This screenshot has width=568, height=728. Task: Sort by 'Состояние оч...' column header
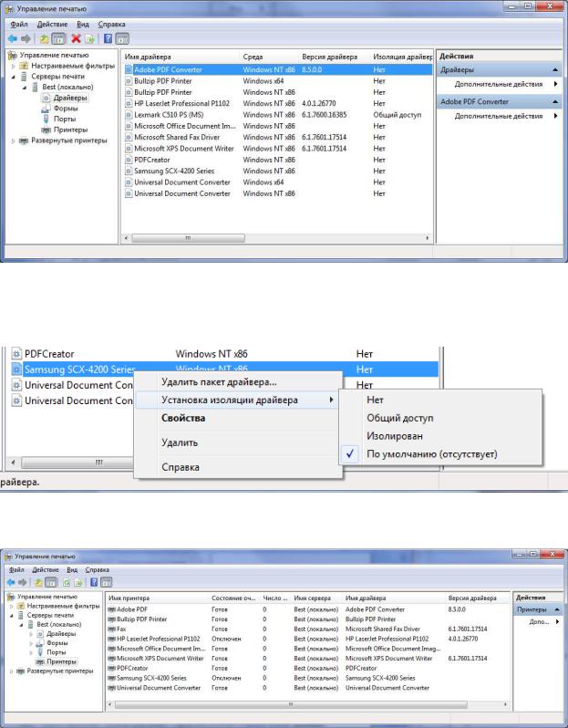(x=234, y=598)
